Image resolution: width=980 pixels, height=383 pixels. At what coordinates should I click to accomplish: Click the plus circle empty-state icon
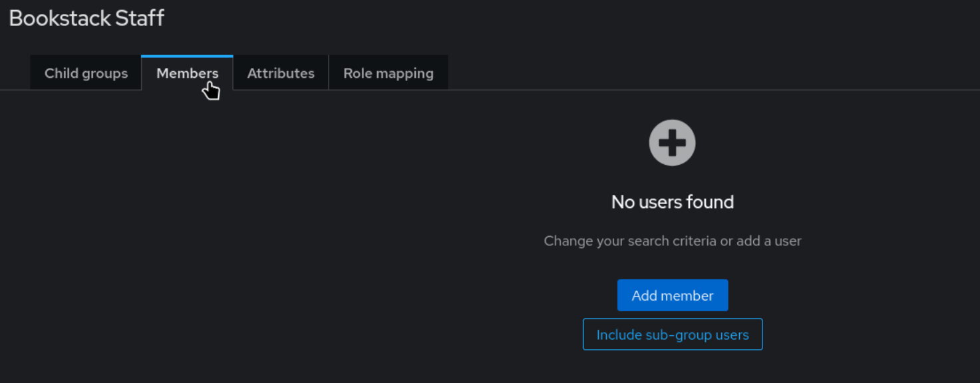point(673,142)
